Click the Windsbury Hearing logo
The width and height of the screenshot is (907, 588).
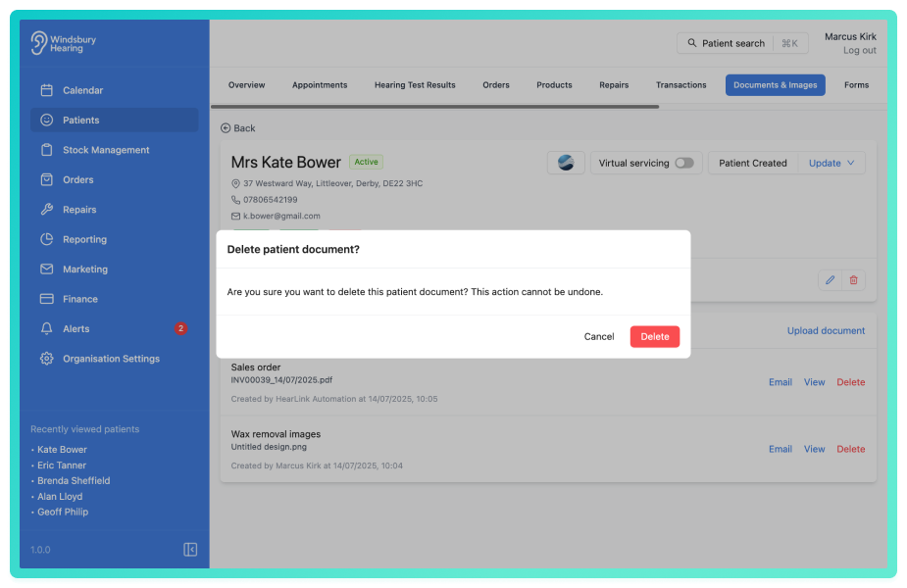click(x=64, y=43)
